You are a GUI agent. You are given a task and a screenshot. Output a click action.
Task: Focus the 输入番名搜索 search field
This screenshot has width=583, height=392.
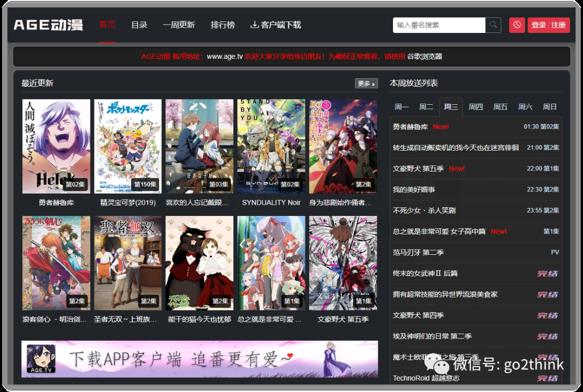pyautogui.click(x=439, y=25)
